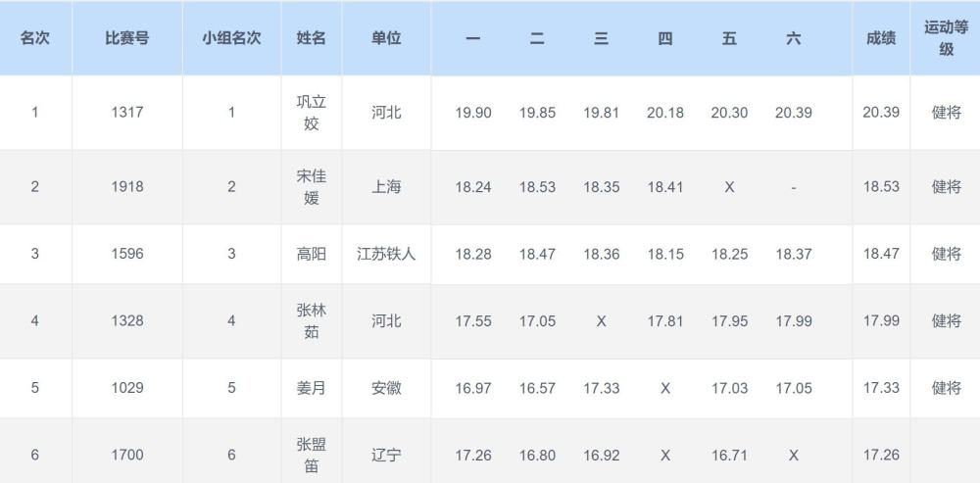This screenshot has width=980, height=483.
Task: Select the 六 attempt column header
Action: (x=793, y=39)
